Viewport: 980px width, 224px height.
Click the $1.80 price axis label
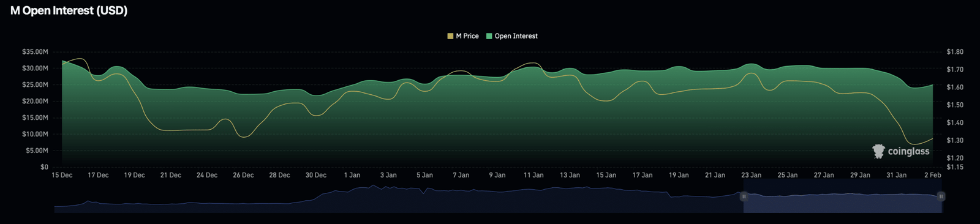955,52
